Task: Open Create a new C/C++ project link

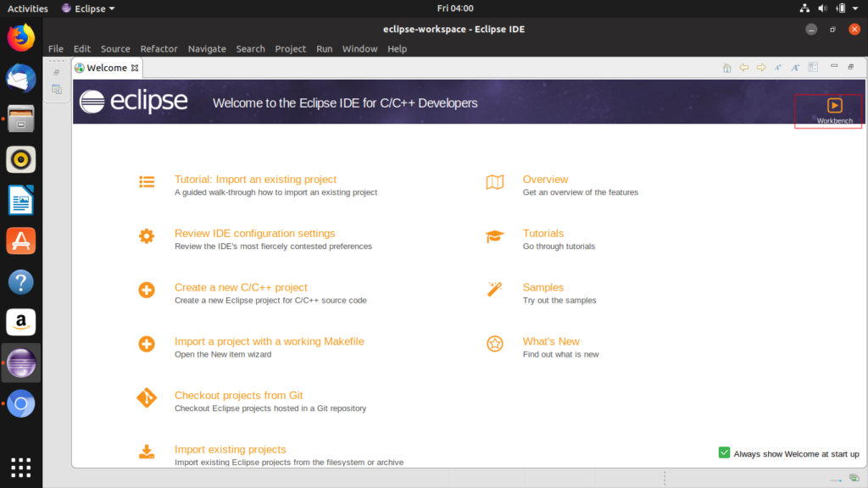Action: 241,287
